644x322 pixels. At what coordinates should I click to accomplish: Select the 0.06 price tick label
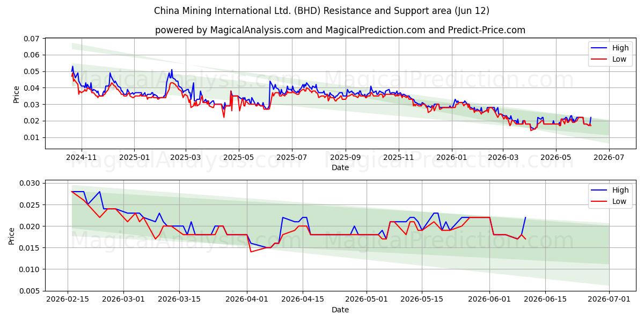(x=32, y=55)
